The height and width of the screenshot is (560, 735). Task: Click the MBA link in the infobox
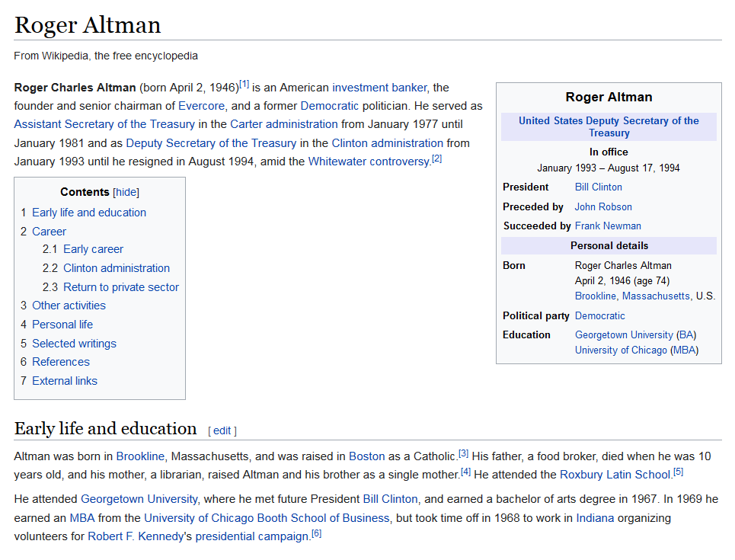point(685,350)
